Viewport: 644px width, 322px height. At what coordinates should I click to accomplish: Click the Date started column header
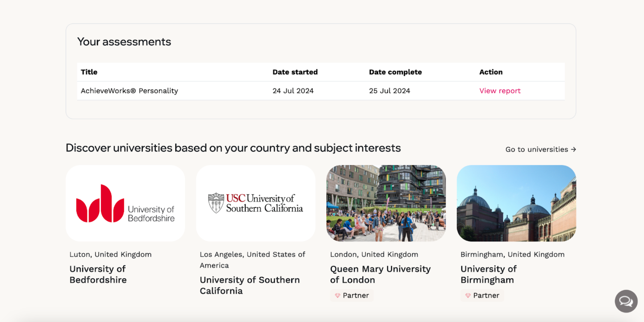(295, 72)
